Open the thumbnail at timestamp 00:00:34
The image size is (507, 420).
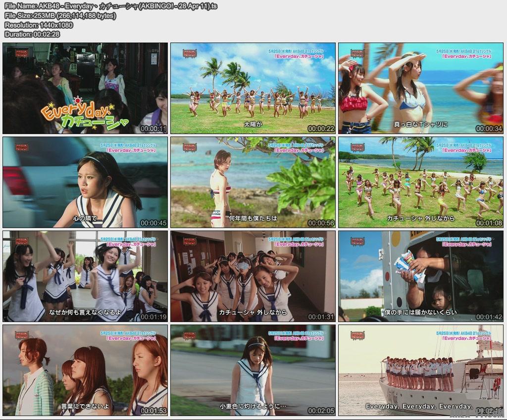click(421, 88)
